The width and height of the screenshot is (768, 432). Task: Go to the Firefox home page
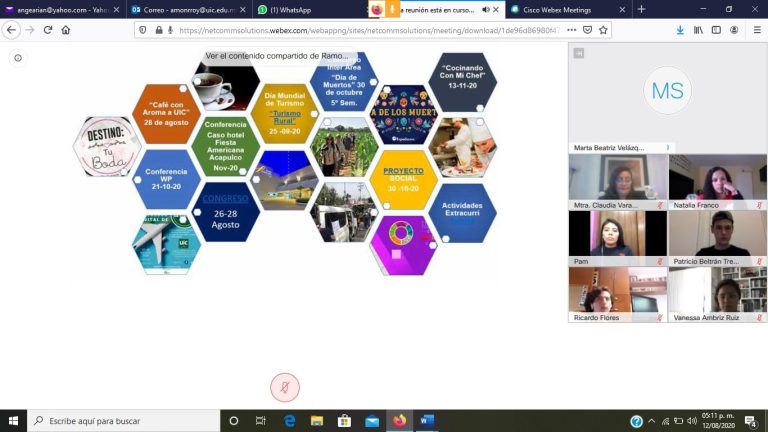pos(66,30)
